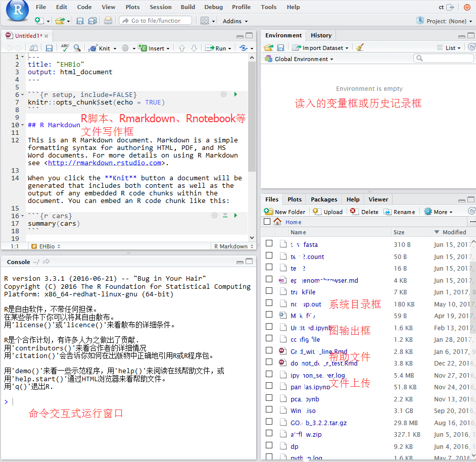The width and height of the screenshot is (476, 462).
Task: Check box for test.Rmd file
Action: pyautogui.click(x=269, y=362)
